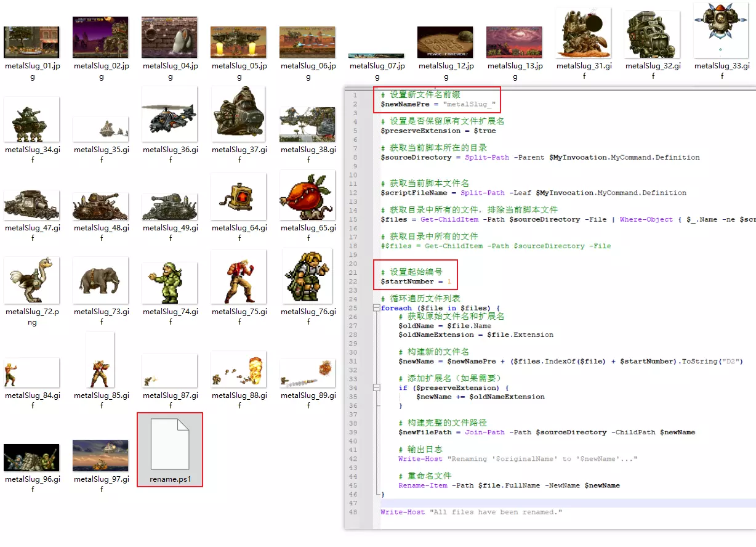Click the '$newFilePath = Join-Path' line
This screenshot has width=756, height=547.
[x=547, y=432]
